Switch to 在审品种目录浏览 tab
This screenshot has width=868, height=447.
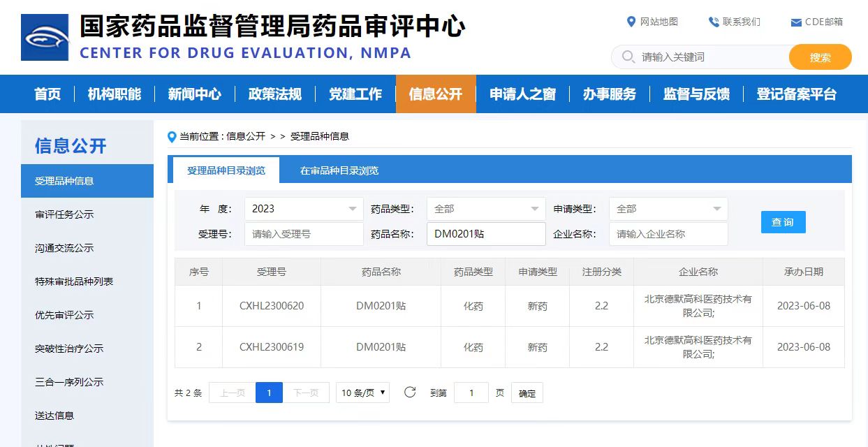(339, 170)
